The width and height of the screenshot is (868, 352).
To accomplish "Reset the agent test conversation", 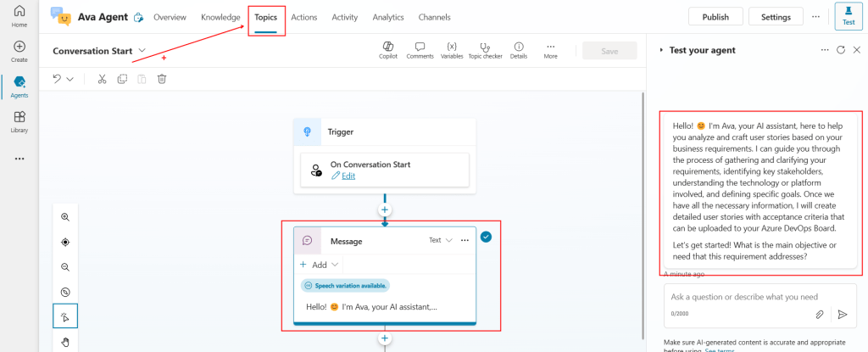I will (x=840, y=50).
